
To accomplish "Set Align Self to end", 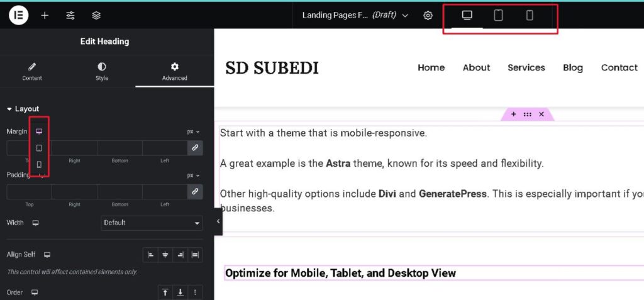I will pyautogui.click(x=180, y=255).
